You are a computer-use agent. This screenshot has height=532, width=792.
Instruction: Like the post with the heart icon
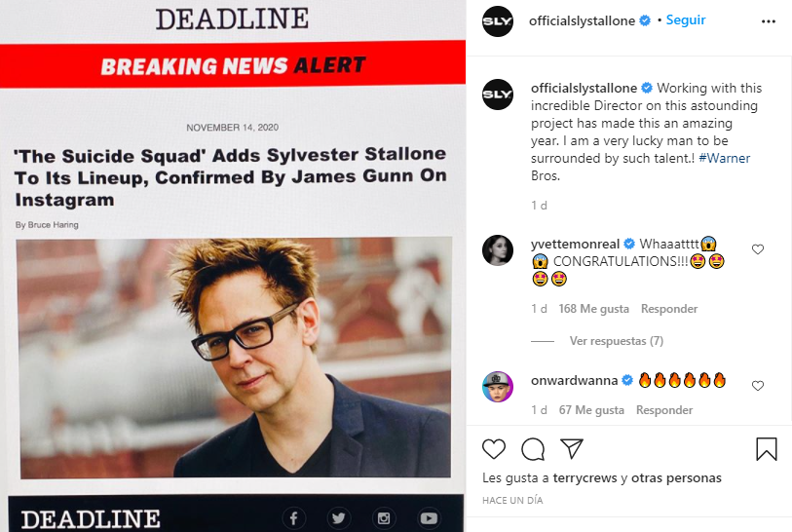tap(494, 449)
